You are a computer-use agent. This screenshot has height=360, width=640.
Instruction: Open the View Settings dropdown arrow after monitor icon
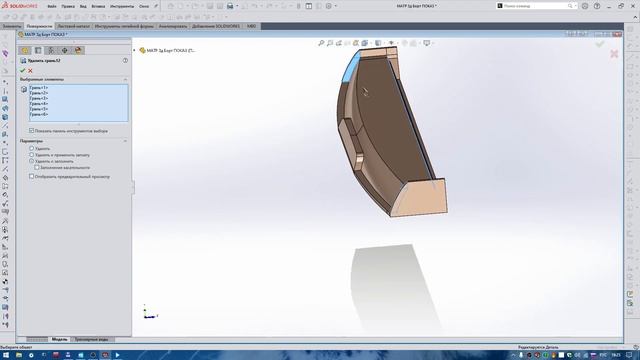point(432,43)
